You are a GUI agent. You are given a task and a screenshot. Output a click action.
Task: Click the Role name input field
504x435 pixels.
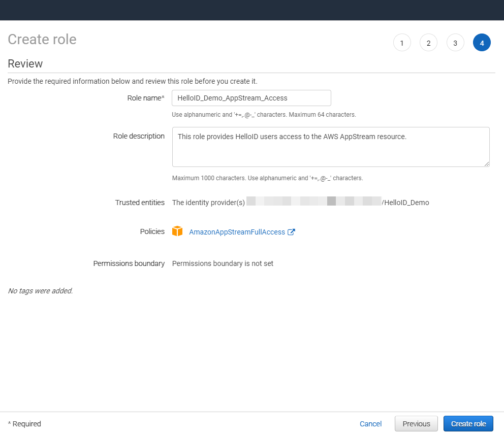pyautogui.click(x=251, y=98)
